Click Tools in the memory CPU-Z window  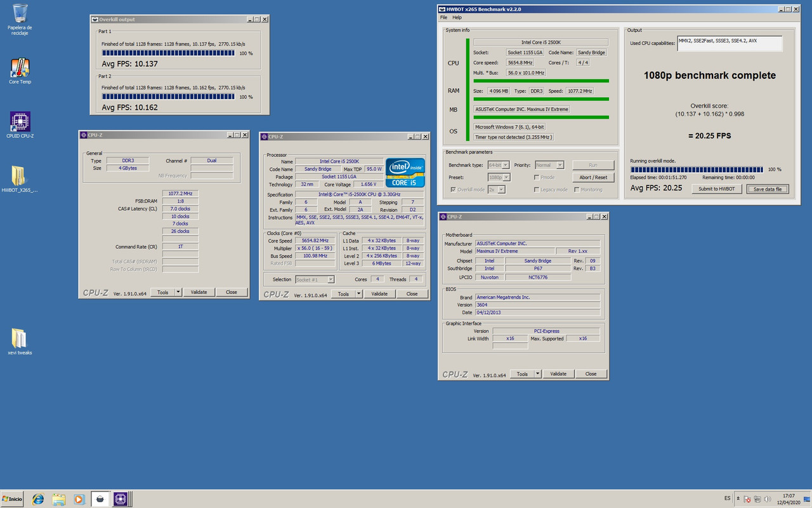[x=162, y=292]
